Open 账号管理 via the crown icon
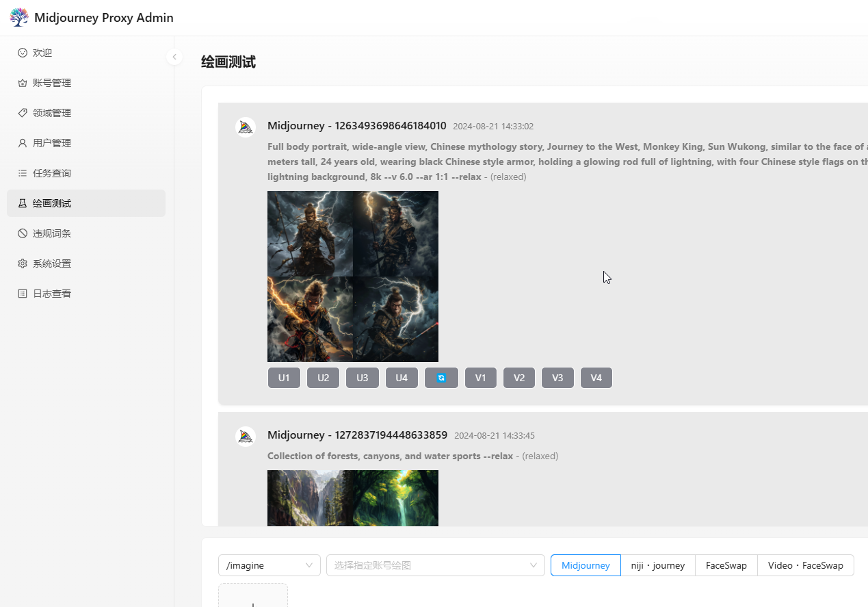Viewport: 868px width, 607px height. [23, 82]
